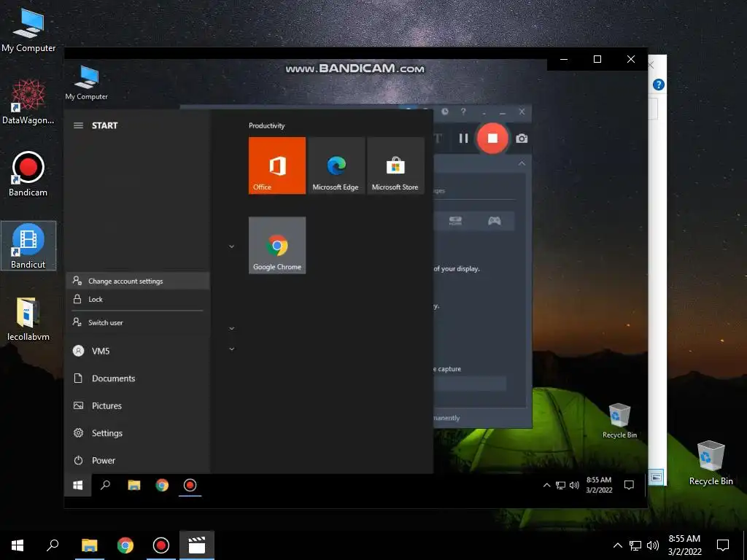747x560 pixels.
Task: Click the VM5 user account entry
Action: pos(138,351)
